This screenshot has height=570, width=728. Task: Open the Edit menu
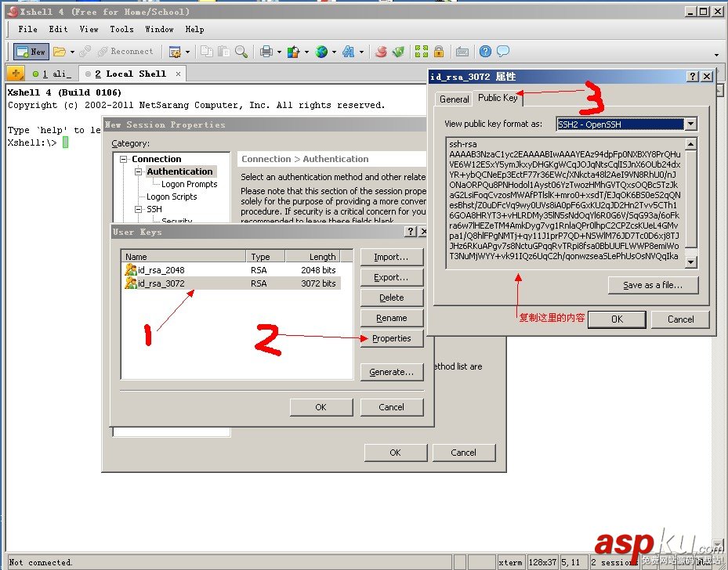coord(59,29)
